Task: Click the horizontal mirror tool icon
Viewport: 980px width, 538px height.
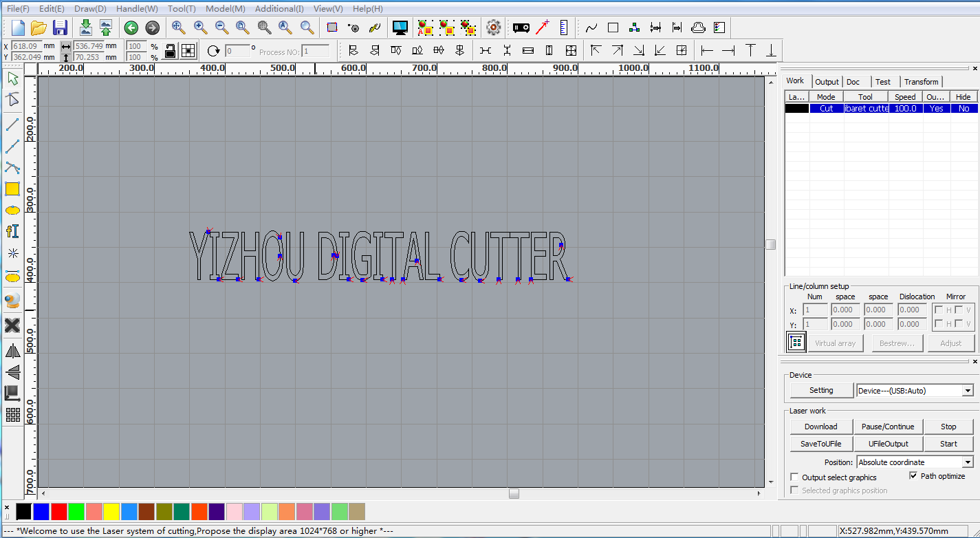Action: click(12, 351)
